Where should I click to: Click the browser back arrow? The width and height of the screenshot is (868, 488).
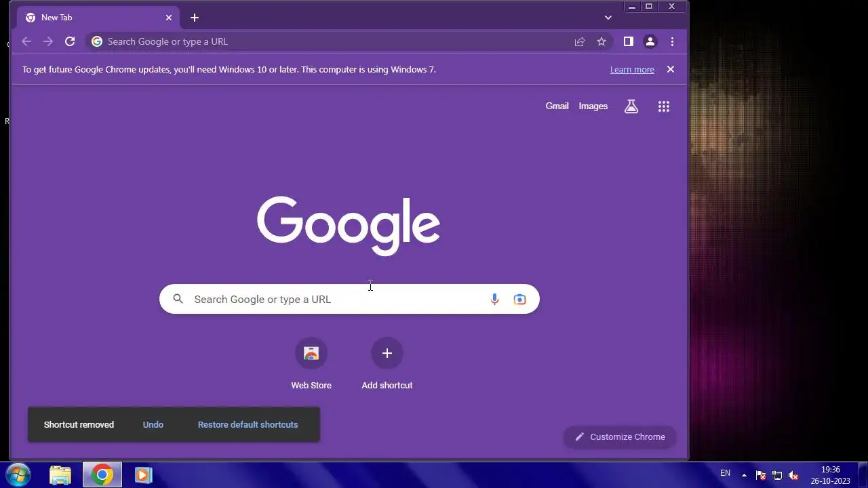click(26, 41)
